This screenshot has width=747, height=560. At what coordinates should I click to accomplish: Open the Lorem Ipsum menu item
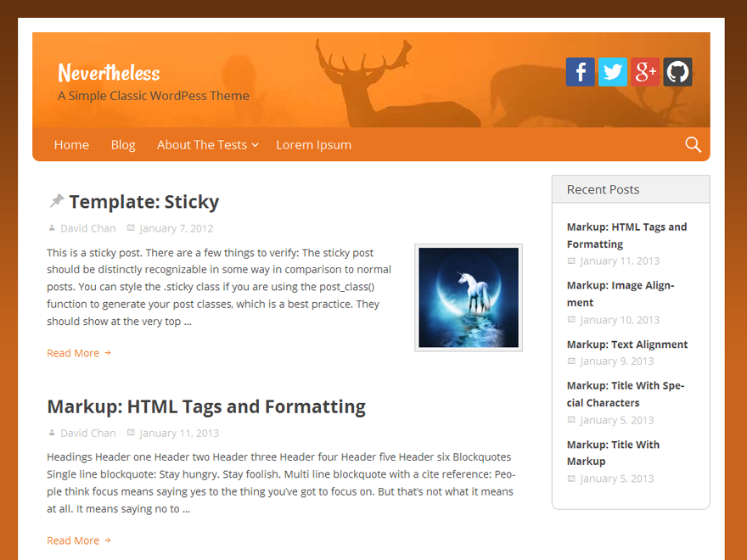point(313,144)
